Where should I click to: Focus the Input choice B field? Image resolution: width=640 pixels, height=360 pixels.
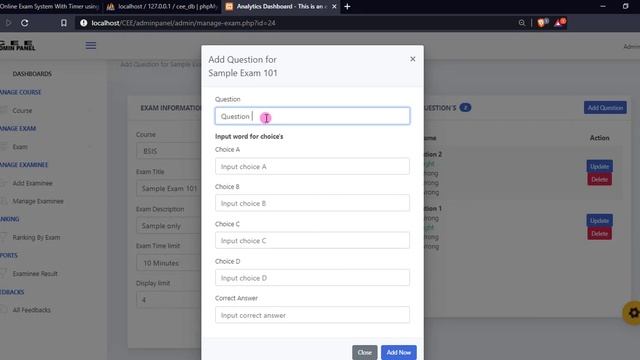[x=312, y=203]
